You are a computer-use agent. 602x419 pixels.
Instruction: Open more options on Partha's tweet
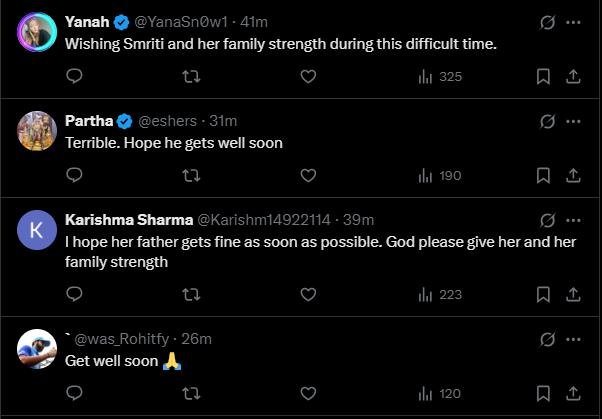tap(573, 120)
